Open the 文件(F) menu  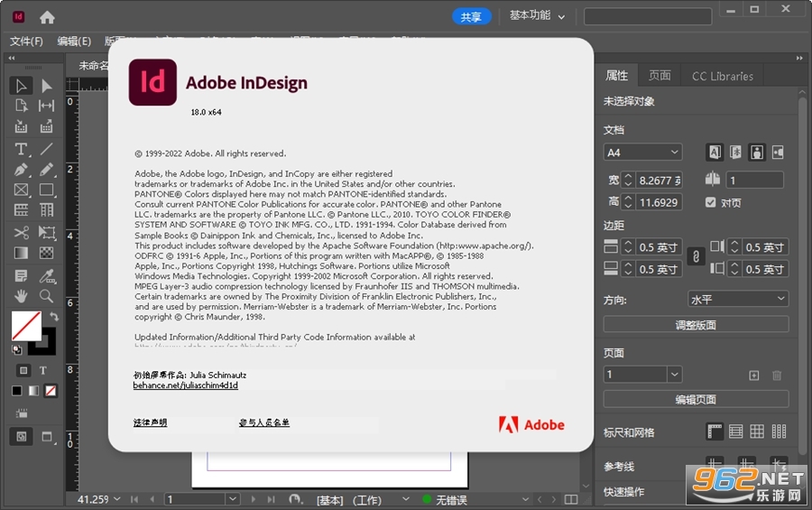point(26,41)
